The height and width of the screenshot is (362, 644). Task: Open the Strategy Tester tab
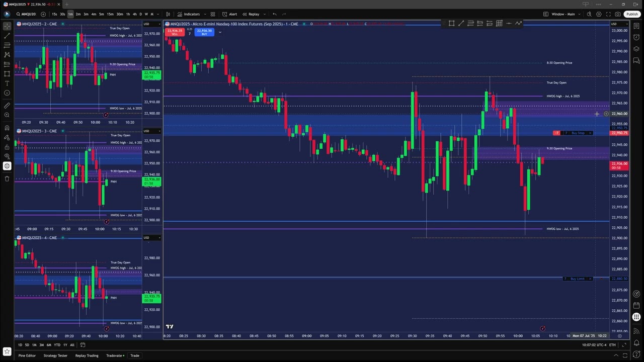click(x=55, y=355)
